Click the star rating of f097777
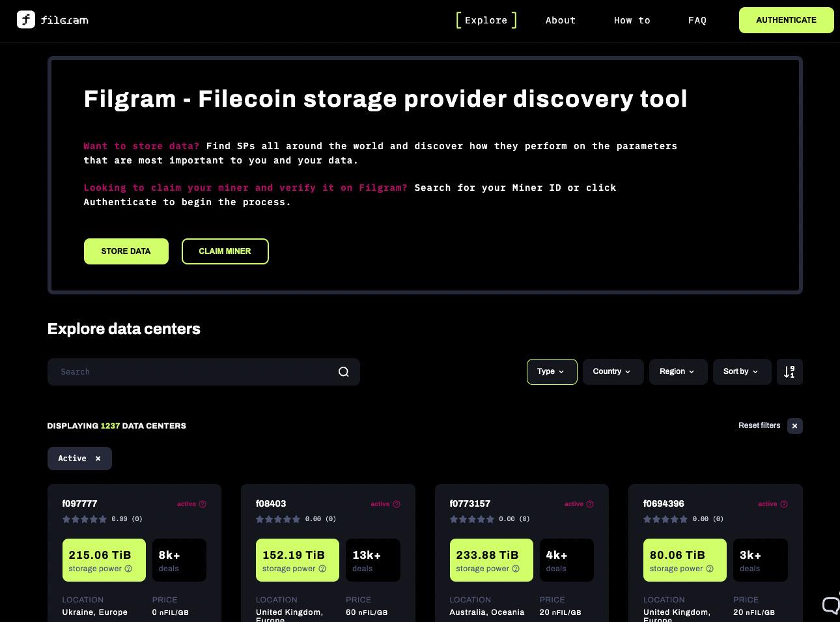The height and width of the screenshot is (622, 840). coord(85,519)
